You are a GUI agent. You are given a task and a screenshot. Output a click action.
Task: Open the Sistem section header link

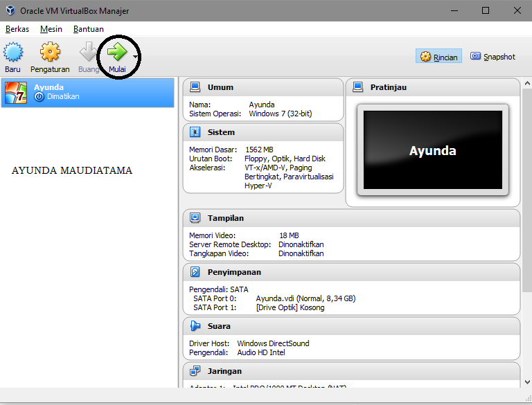(x=221, y=132)
